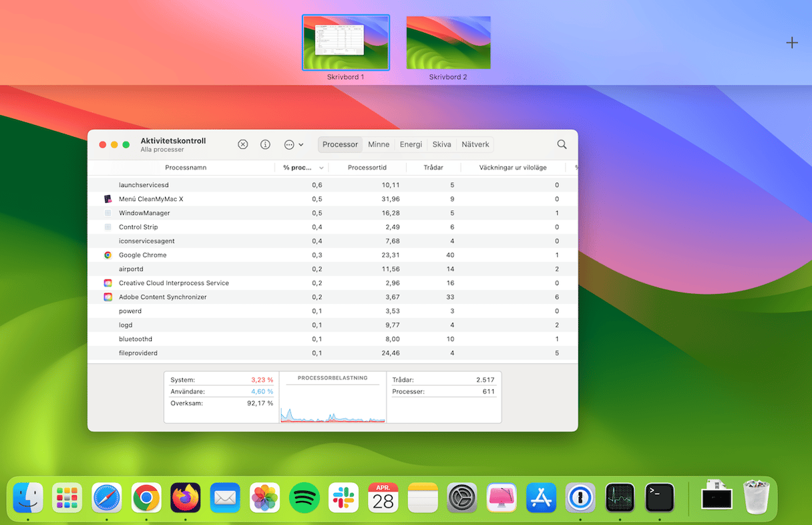The height and width of the screenshot is (525, 812).
Task: Open Firefox from the dock
Action: 186,498
